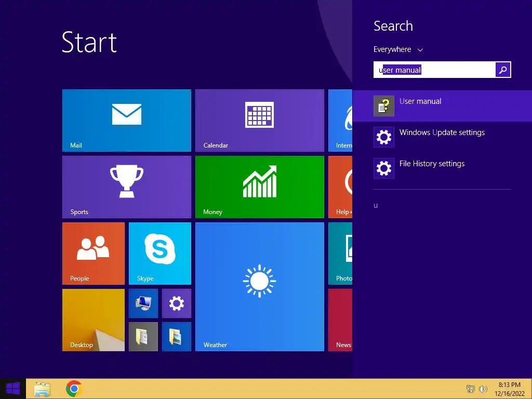Open the Photos tile

[x=340, y=254]
